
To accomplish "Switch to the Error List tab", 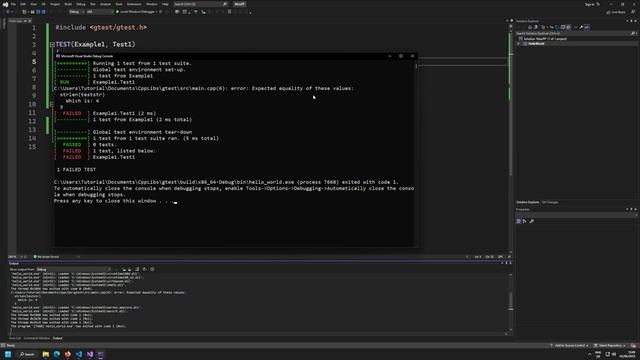I will (x=15, y=338).
